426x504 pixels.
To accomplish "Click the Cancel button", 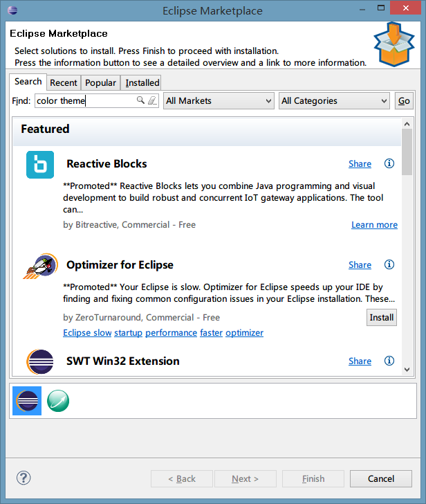I will point(381,479).
